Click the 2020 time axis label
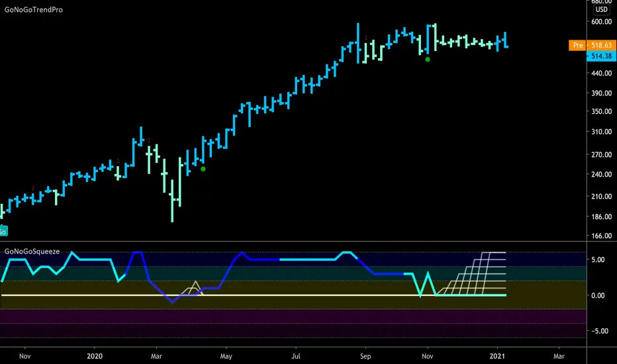The width and height of the screenshot is (617, 364). tap(95, 356)
